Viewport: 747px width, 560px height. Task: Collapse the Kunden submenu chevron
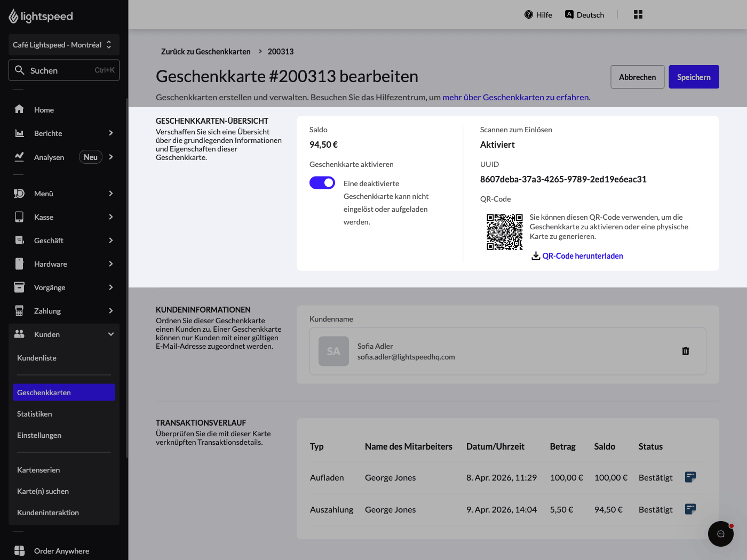point(111,334)
